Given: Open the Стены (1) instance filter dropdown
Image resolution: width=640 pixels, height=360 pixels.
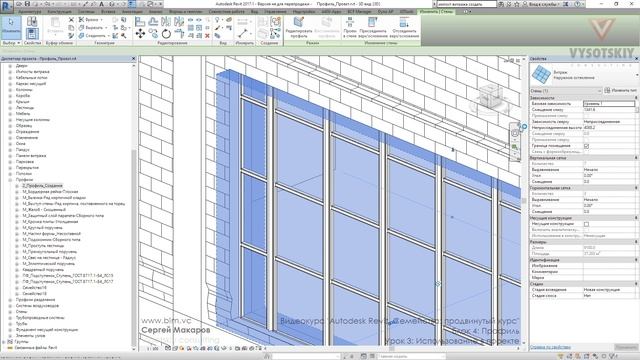Looking at the screenshot, I should (x=566, y=91).
